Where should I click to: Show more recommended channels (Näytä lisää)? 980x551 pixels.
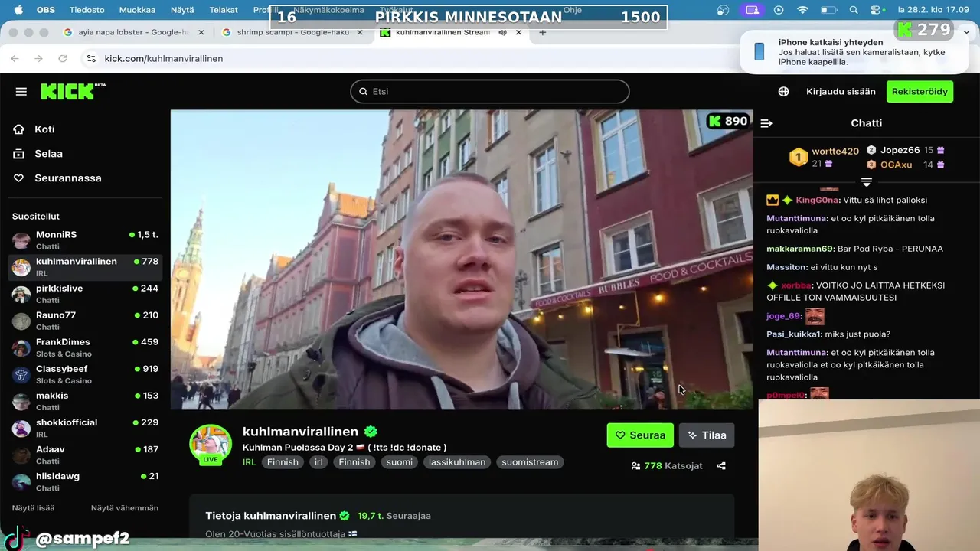coord(33,508)
